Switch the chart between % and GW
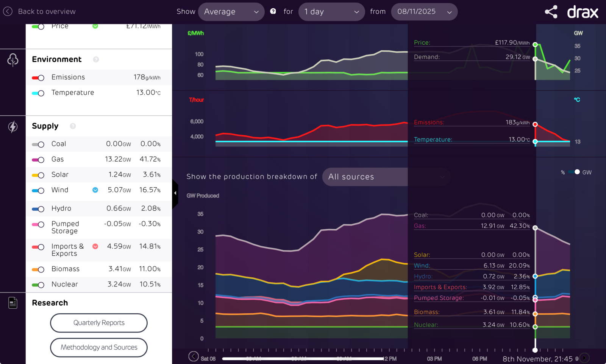 575,172
